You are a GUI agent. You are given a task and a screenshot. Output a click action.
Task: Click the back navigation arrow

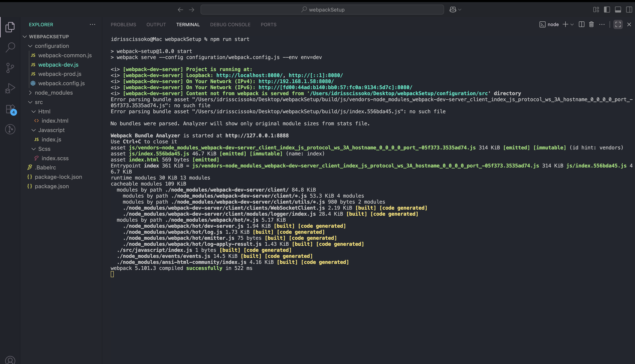click(x=180, y=10)
